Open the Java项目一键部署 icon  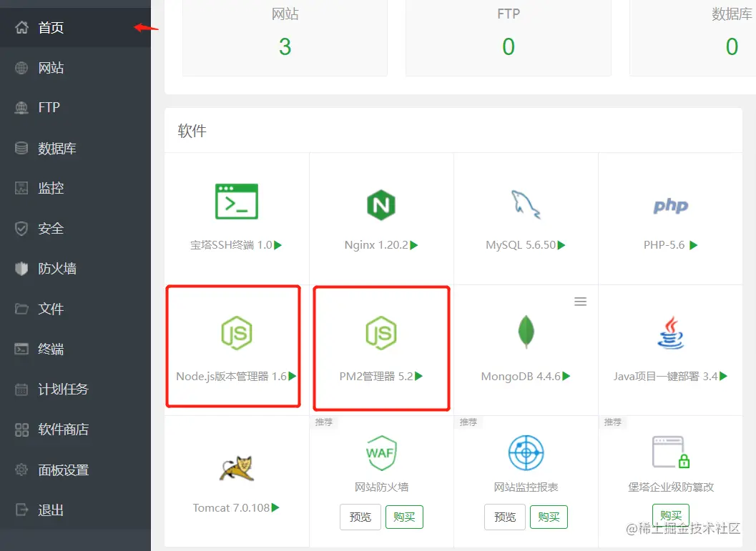[x=671, y=332]
